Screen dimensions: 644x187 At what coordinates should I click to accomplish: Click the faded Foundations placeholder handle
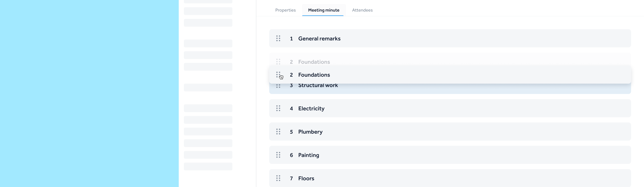click(278, 61)
